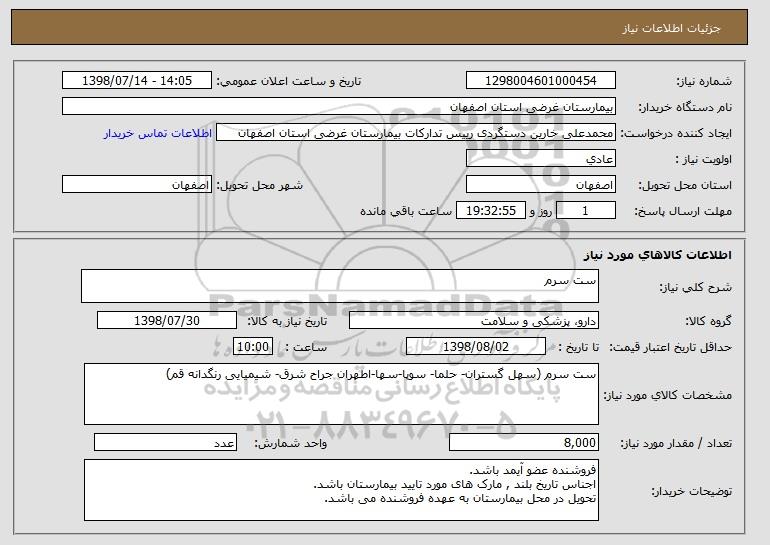Click the label اولویت نیاز
This screenshot has width=770, height=545.
coord(704,160)
